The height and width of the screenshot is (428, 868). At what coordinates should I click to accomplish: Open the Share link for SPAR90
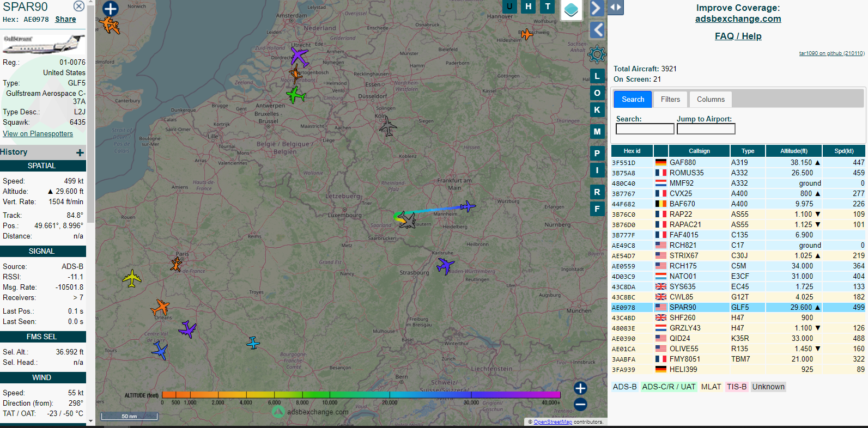click(65, 19)
